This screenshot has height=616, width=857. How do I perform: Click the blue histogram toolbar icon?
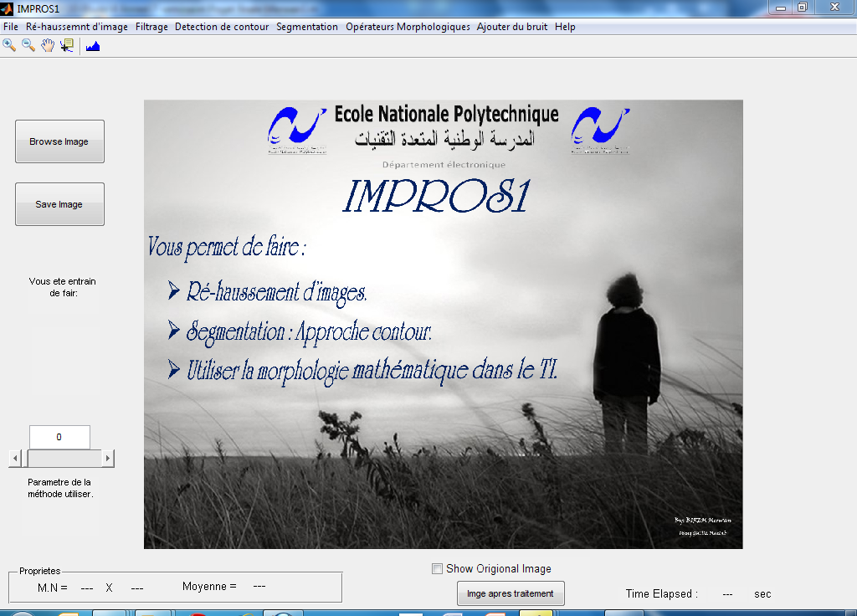pos(93,47)
